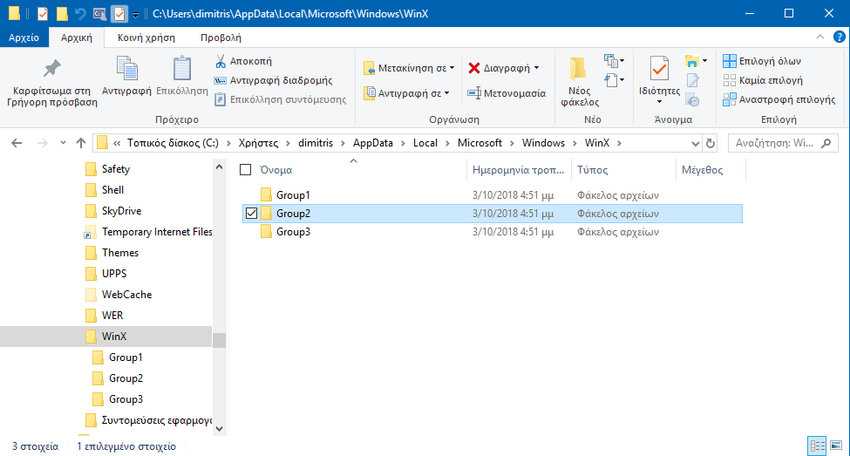This screenshot has width=850, height=456.
Task: Select WER folder in navigation tree
Action: pyautogui.click(x=112, y=316)
